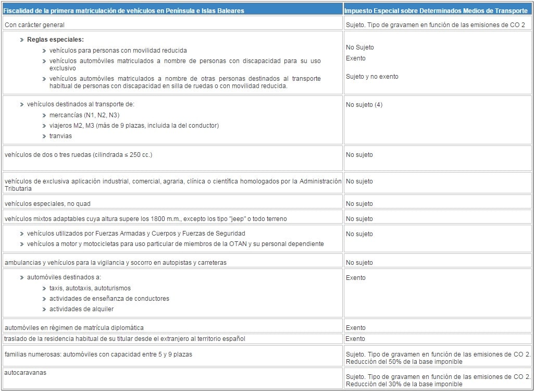Click 'No sujeto' beside exclusiva aplicación industrial
Image resolution: width=534 pixels, height=392 pixels.
359,181
